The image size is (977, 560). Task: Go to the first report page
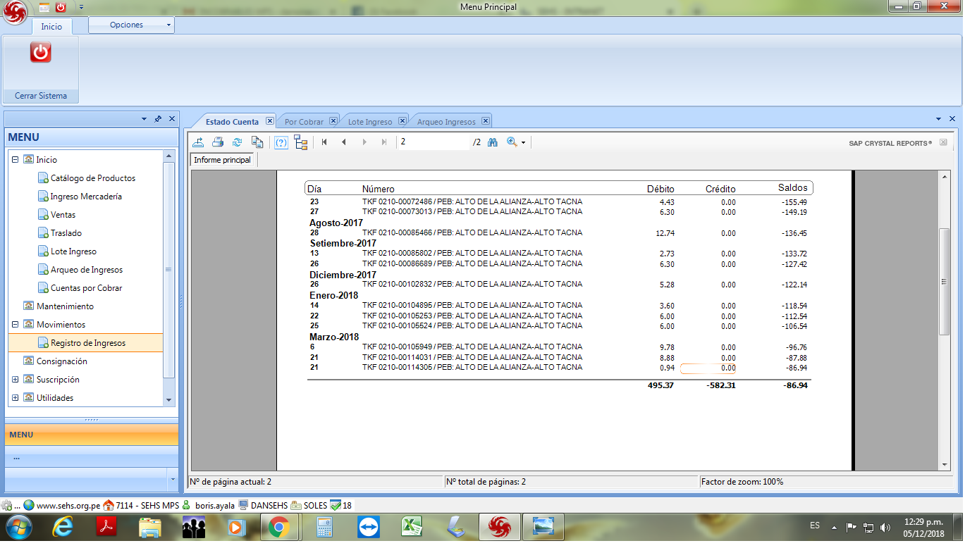click(x=324, y=142)
